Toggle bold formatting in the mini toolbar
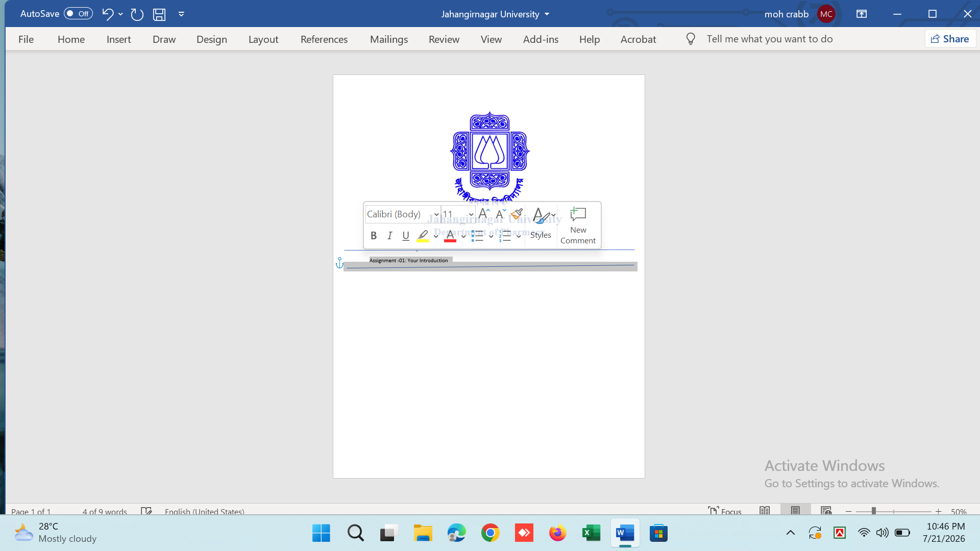 point(374,236)
